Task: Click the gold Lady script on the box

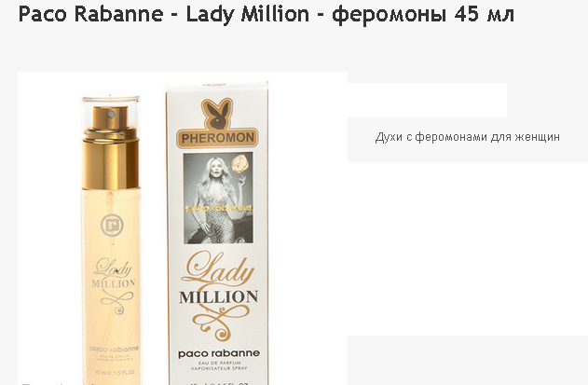Action: [217, 269]
